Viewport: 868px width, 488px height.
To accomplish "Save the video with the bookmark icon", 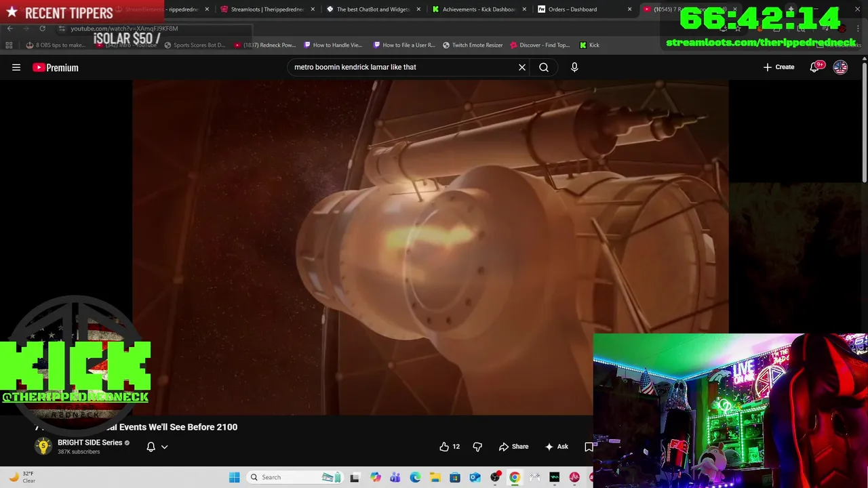I will click(x=589, y=447).
